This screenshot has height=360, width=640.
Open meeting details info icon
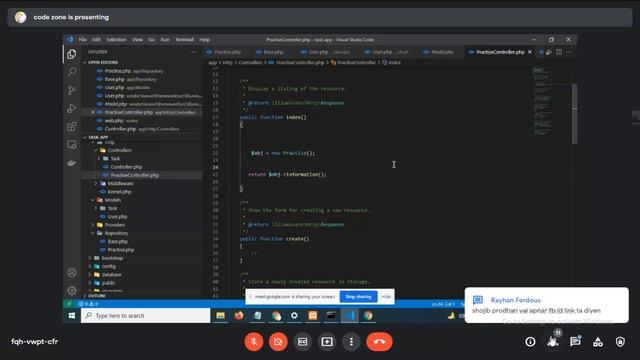530,342
